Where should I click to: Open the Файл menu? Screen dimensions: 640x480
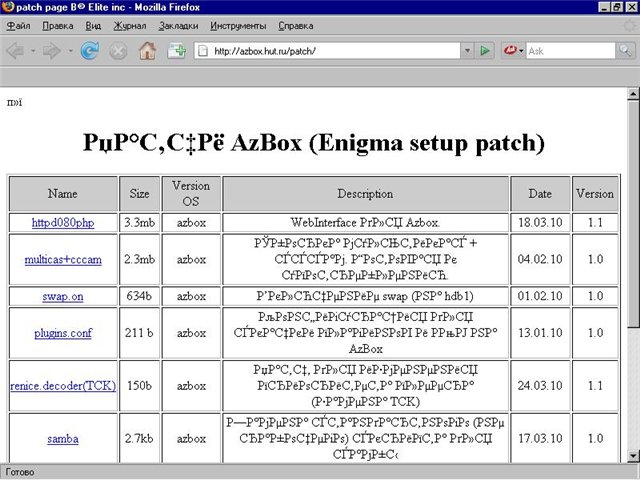tap(18, 26)
